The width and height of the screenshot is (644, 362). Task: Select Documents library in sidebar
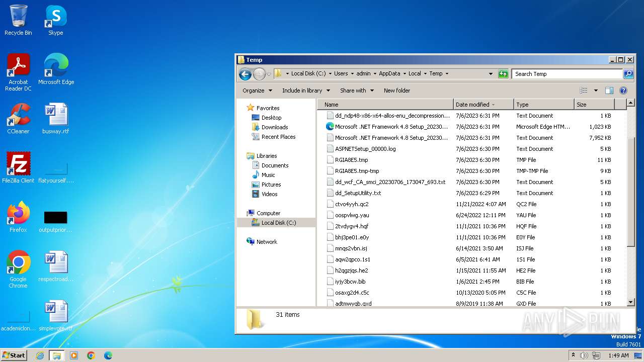275,165
